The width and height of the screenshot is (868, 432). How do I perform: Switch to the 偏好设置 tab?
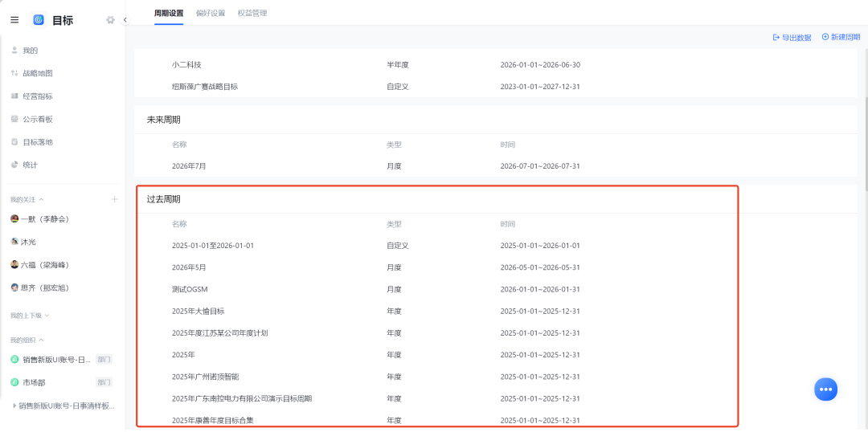tap(211, 14)
